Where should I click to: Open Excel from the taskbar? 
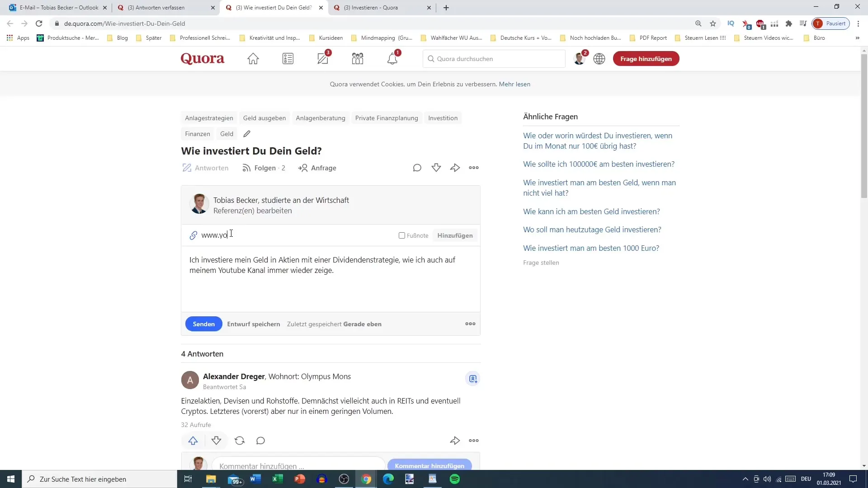click(278, 479)
